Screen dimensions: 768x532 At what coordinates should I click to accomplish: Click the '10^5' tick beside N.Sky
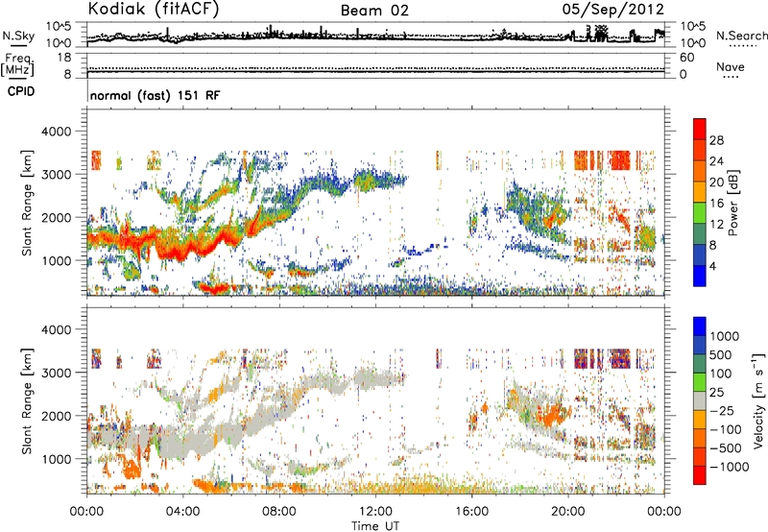click(x=59, y=27)
